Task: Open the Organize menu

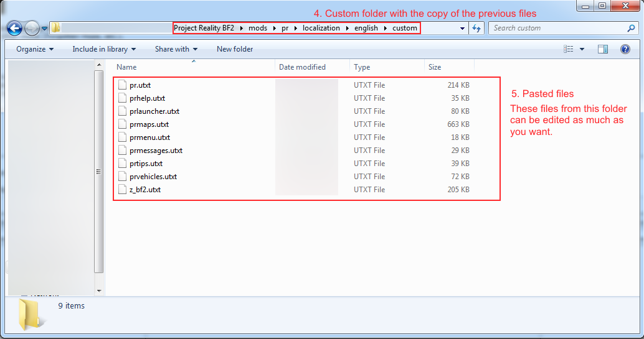Action: point(35,49)
